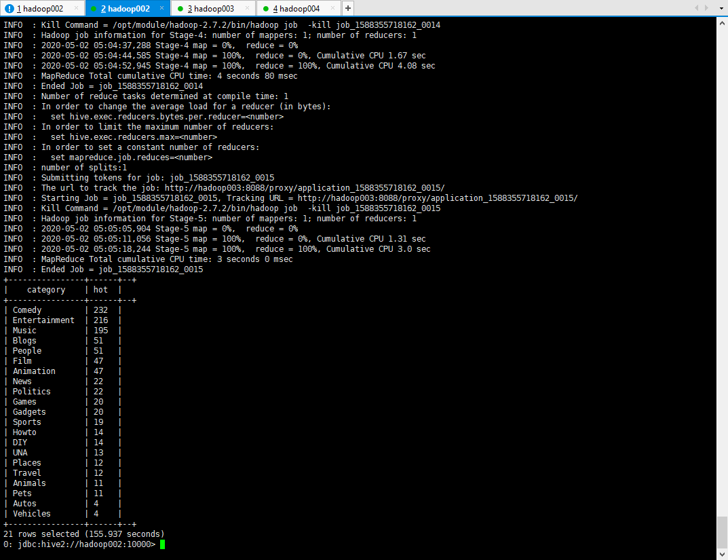Select the 'Politics' category cell

click(32, 392)
